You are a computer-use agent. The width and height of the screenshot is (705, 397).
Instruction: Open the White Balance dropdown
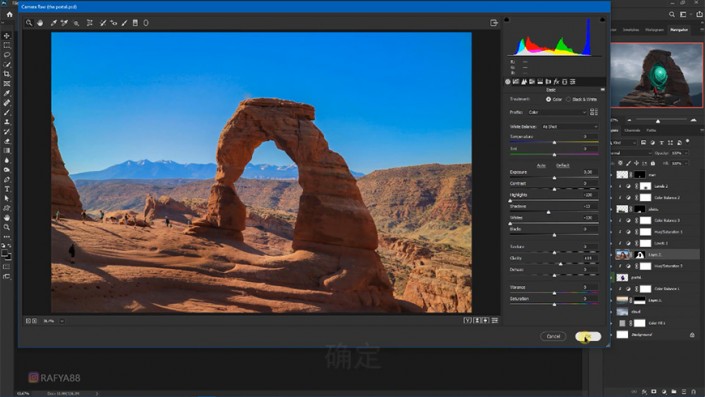(x=570, y=127)
